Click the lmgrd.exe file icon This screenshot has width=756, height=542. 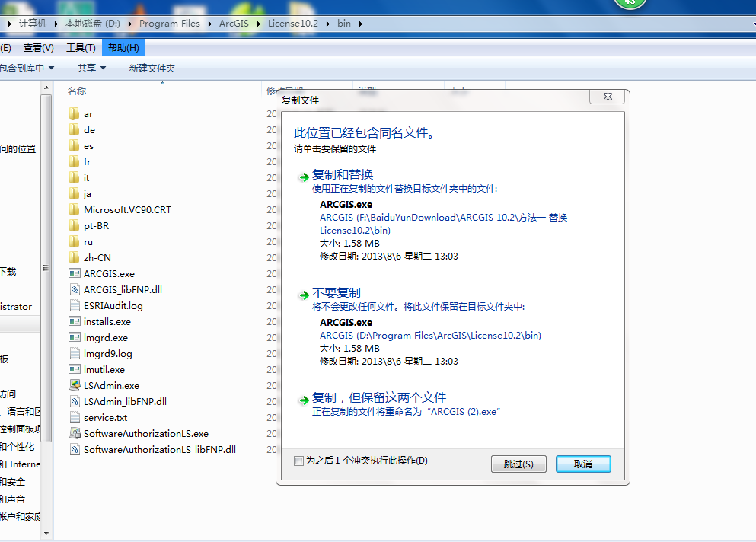(74, 337)
